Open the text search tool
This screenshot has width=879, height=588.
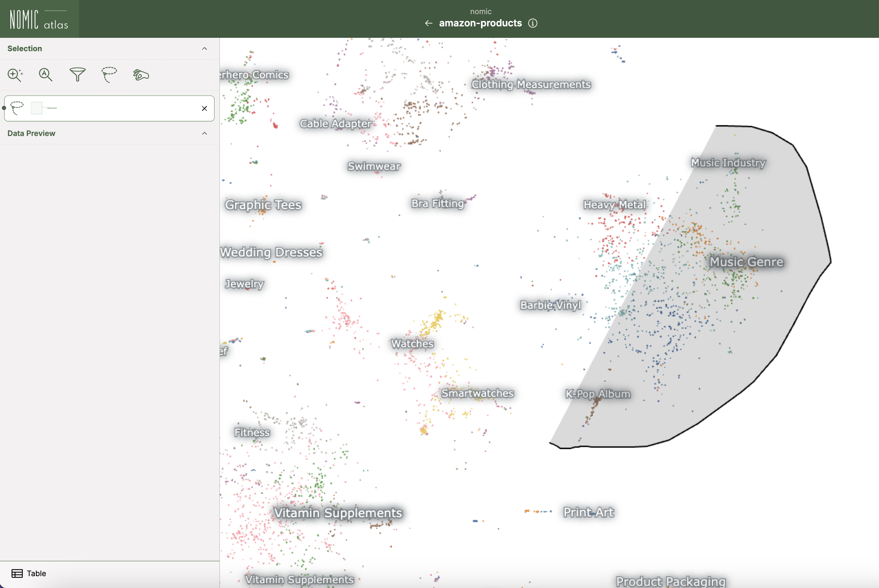click(x=46, y=75)
